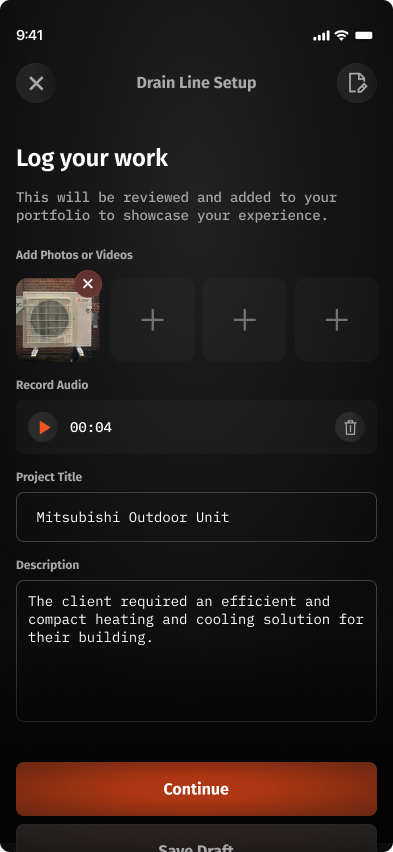Image resolution: width=393 pixels, height=852 pixels.
Task: Tap the 9:41 clock in status bar
Action: (x=29, y=35)
